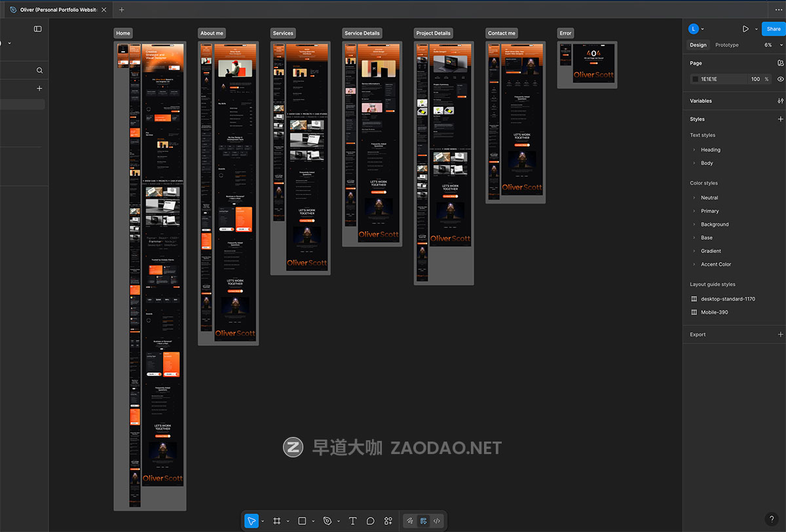786x532 pixels.
Task: Select the Services frame label
Action: point(283,33)
